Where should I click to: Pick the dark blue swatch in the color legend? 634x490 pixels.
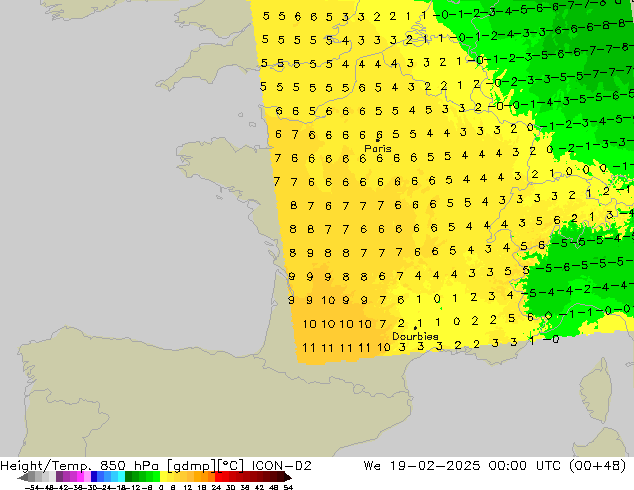(x=94, y=476)
